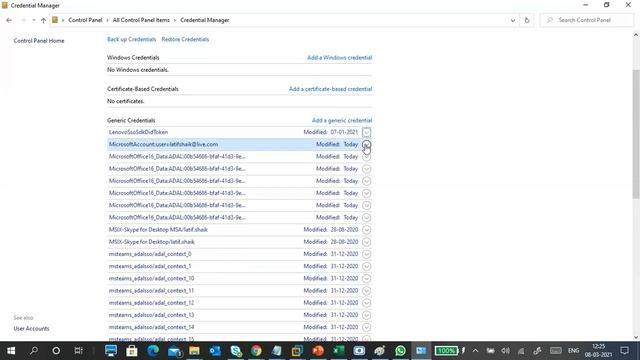Open address bar history dropdown
This screenshot has height=360, width=640.
click(x=513, y=20)
